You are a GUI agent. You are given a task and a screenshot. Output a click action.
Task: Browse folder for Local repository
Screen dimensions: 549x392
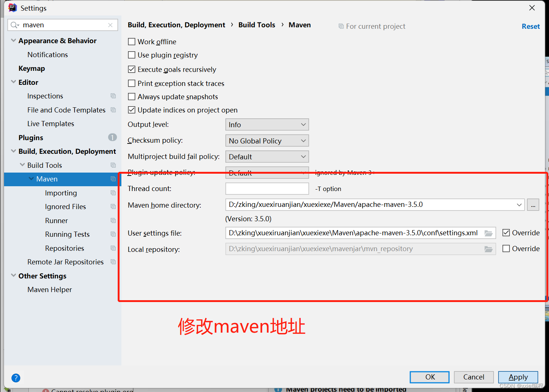tap(488, 249)
